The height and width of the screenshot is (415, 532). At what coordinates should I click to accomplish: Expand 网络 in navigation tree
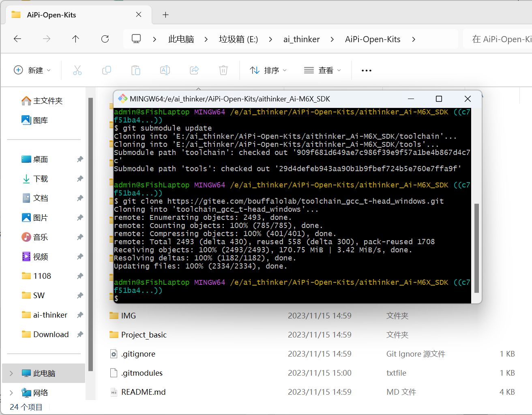11,393
